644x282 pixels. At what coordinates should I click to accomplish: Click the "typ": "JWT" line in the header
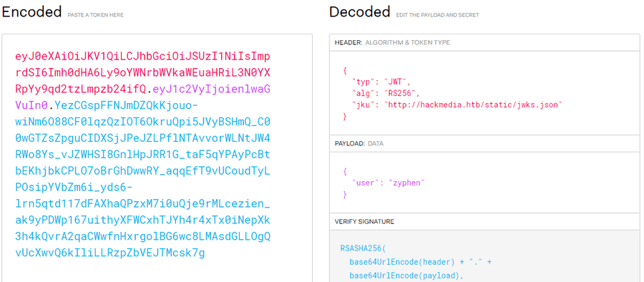[381, 82]
